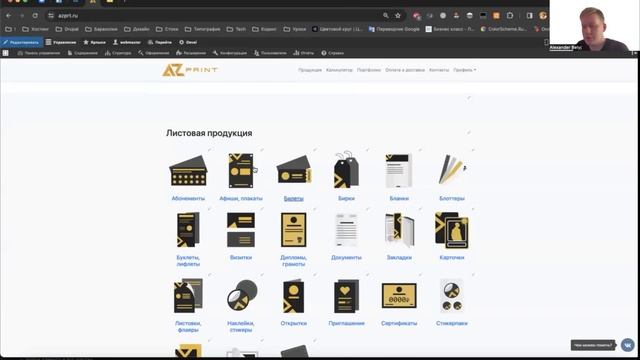Select the Визитки business cards icon
The image size is (640, 360).
pos(241,230)
